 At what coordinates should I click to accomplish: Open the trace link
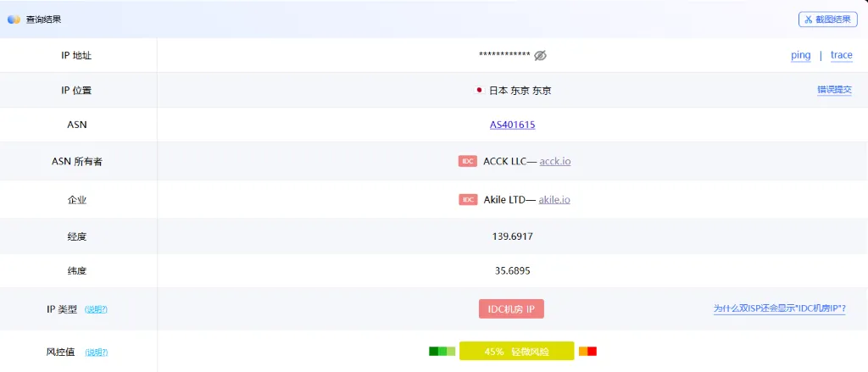pyautogui.click(x=842, y=55)
